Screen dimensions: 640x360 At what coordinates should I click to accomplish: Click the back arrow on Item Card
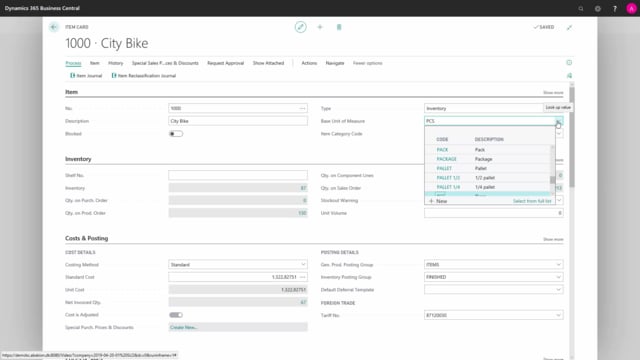coord(53,27)
